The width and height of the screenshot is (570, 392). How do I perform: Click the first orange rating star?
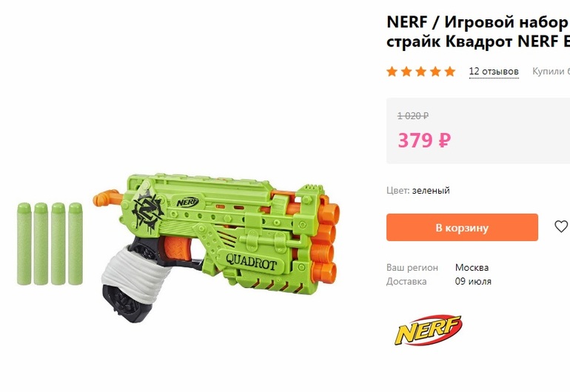392,71
